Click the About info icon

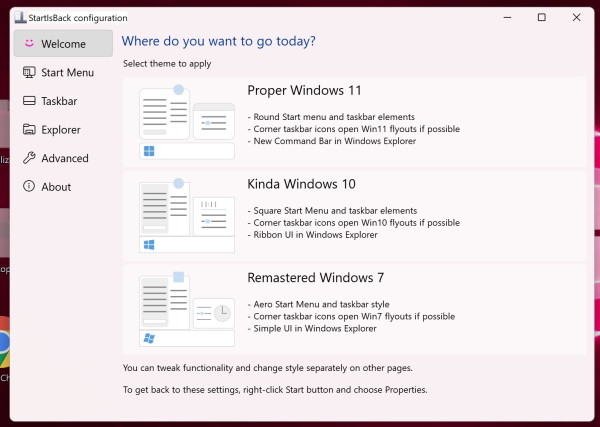click(x=29, y=187)
